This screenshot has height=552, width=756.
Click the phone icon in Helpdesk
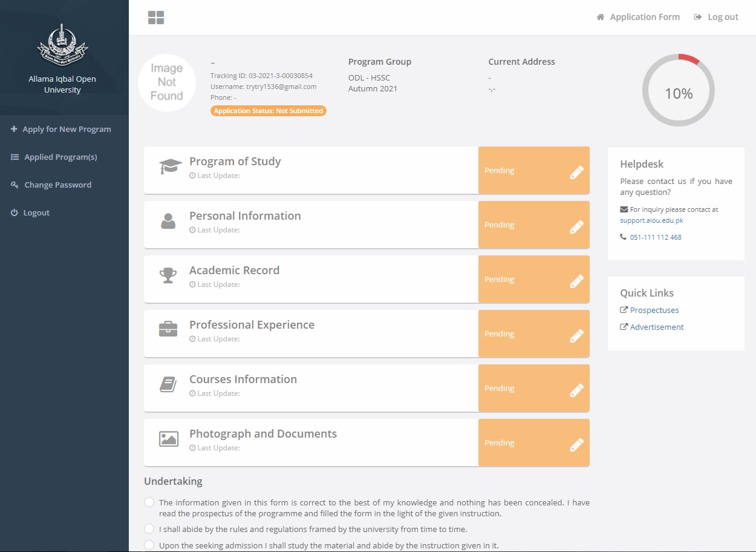tap(624, 237)
